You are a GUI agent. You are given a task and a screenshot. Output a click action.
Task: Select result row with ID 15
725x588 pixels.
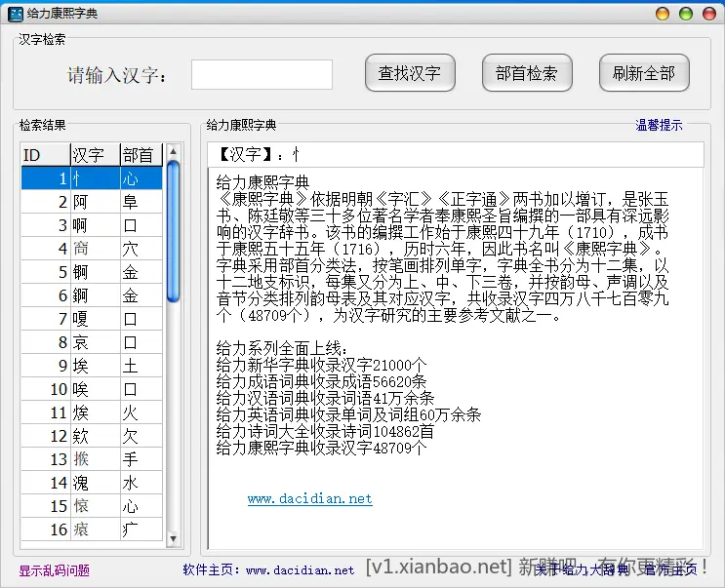coord(92,506)
